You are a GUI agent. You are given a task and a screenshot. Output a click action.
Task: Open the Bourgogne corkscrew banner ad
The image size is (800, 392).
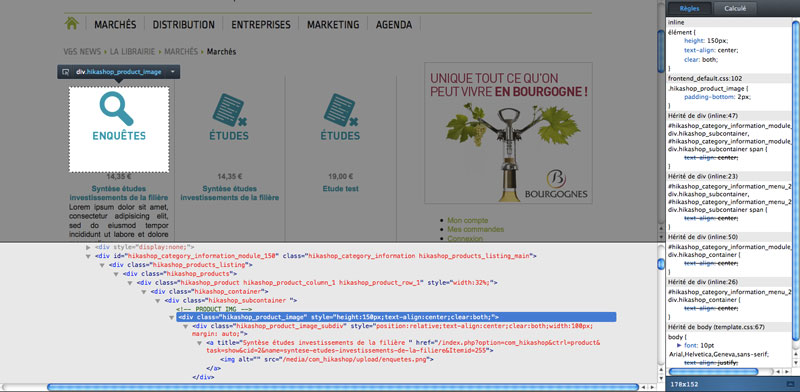point(508,133)
